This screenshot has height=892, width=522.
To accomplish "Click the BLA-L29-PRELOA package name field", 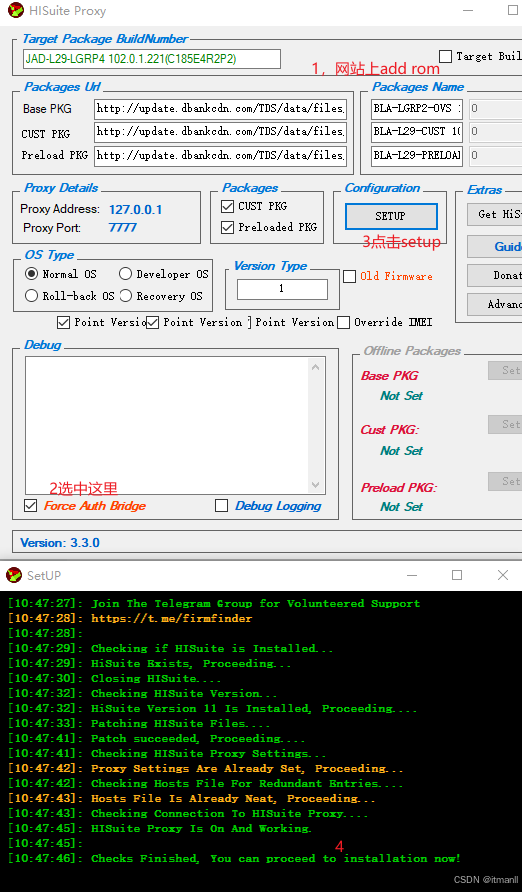I will pos(417,155).
